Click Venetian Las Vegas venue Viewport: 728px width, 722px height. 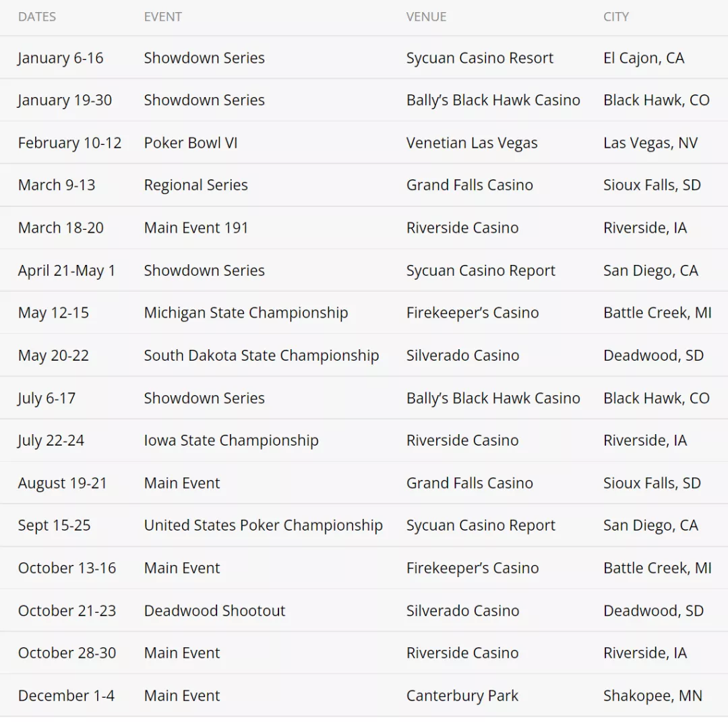click(x=472, y=143)
